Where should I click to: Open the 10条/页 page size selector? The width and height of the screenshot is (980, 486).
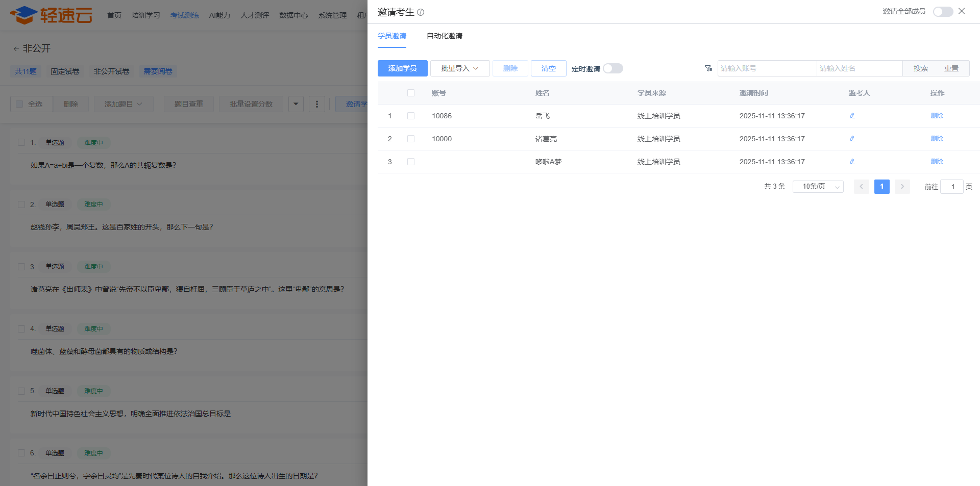(x=818, y=187)
